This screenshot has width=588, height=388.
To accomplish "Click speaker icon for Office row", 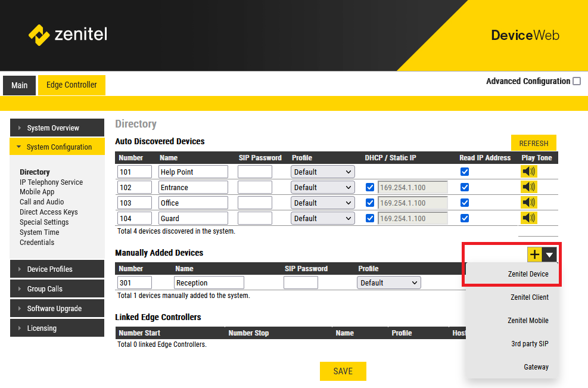I will tap(528, 203).
